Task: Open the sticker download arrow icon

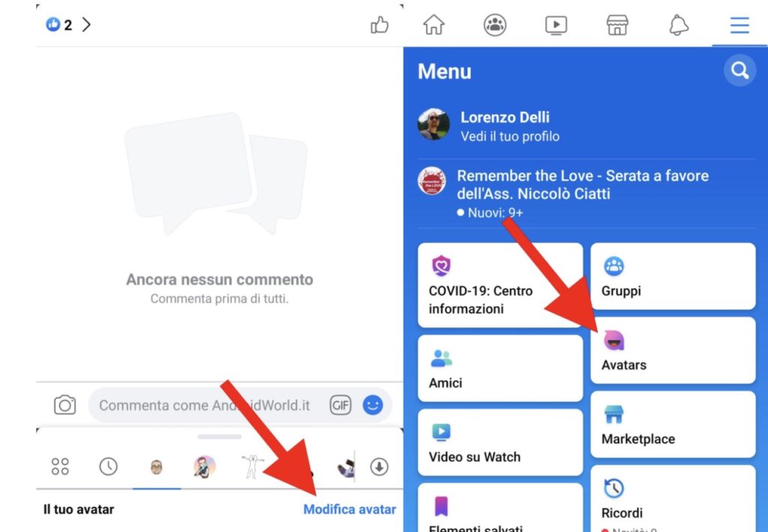Action: [379, 467]
